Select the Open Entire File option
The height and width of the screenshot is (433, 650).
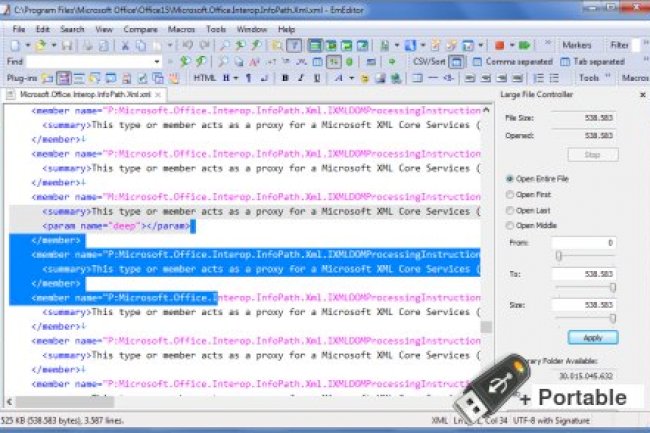[x=510, y=177]
